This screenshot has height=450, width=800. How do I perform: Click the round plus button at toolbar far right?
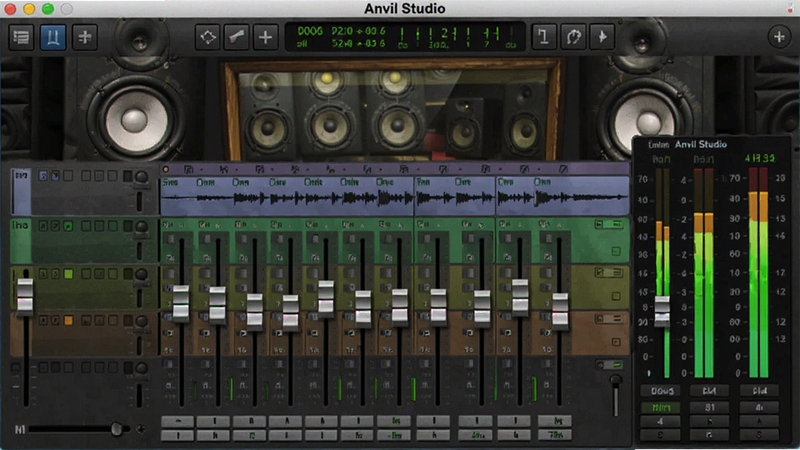tap(779, 37)
